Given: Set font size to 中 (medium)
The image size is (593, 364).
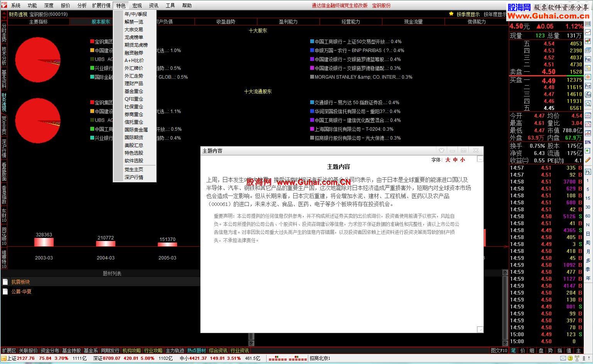Looking at the screenshot, I should pyautogui.click(x=455, y=160).
